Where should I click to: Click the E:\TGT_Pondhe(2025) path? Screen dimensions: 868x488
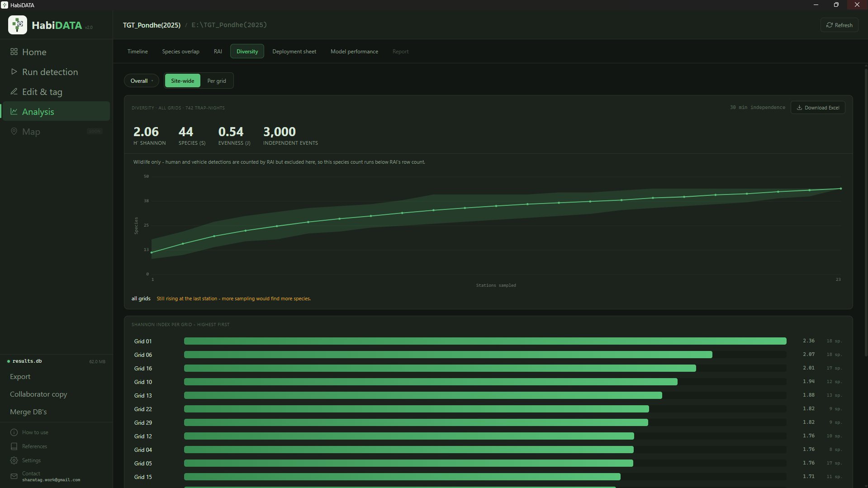point(229,25)
